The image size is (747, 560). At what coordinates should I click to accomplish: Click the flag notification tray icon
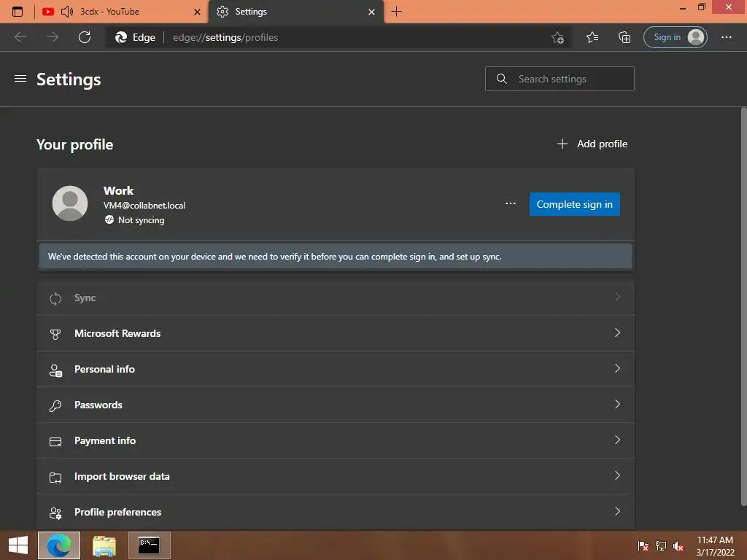point(643,545)
